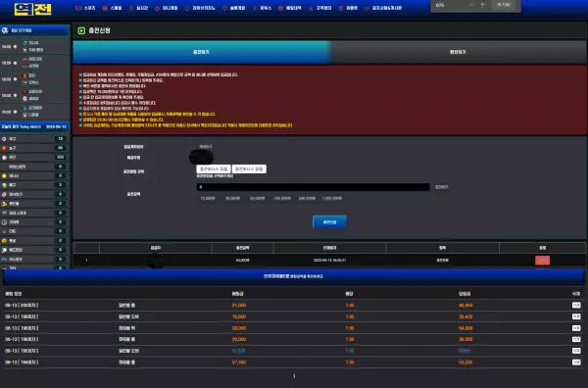Click the icon beside 스페셜 menu
This screenshot has width=588, height=388.
coord(105,8)
